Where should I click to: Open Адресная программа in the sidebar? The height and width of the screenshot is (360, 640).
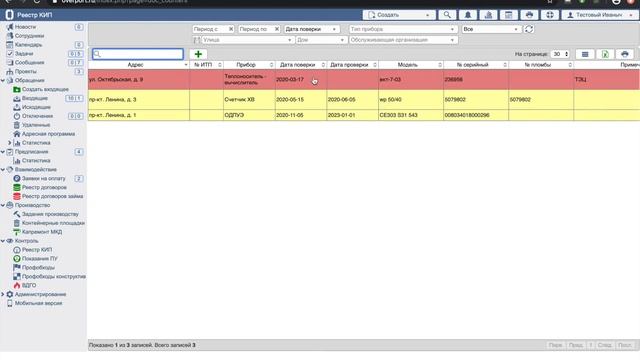pos(48,134)
